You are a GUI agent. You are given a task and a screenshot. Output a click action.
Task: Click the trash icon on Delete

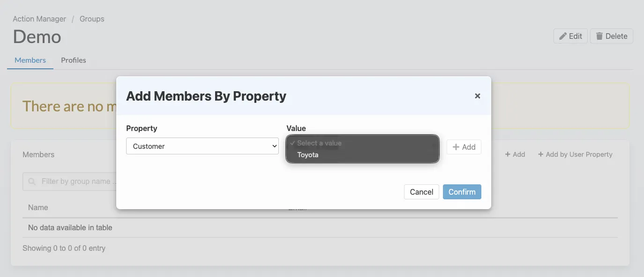point(599,36)
